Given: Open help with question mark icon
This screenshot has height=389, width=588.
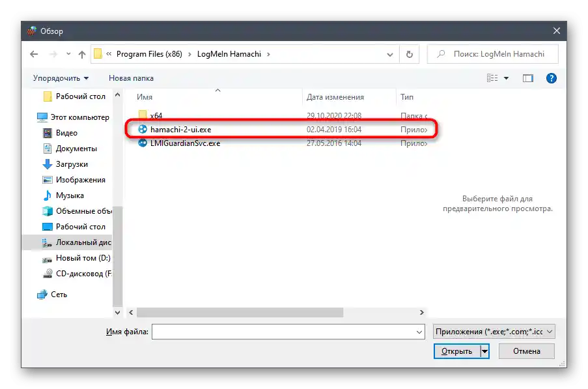Looking at the screenshot, I should click(552, 78).
